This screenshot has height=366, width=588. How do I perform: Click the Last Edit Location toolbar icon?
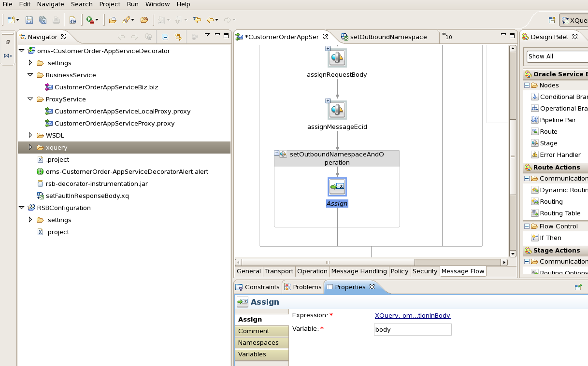(197, 20)
